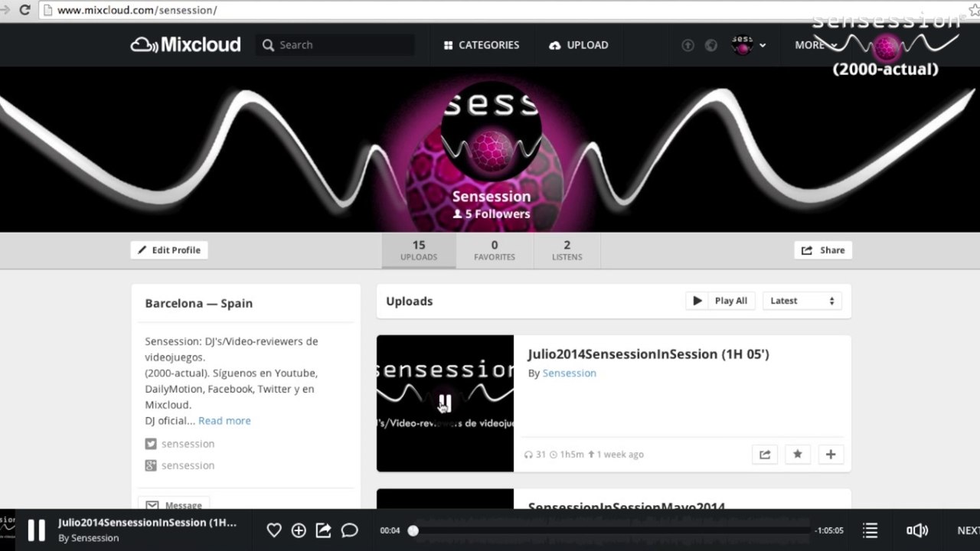Open Julio2014SensessionInSession (1H 05') title link
The height and width of the screenshot is (551, 980).
click(648, 354)
